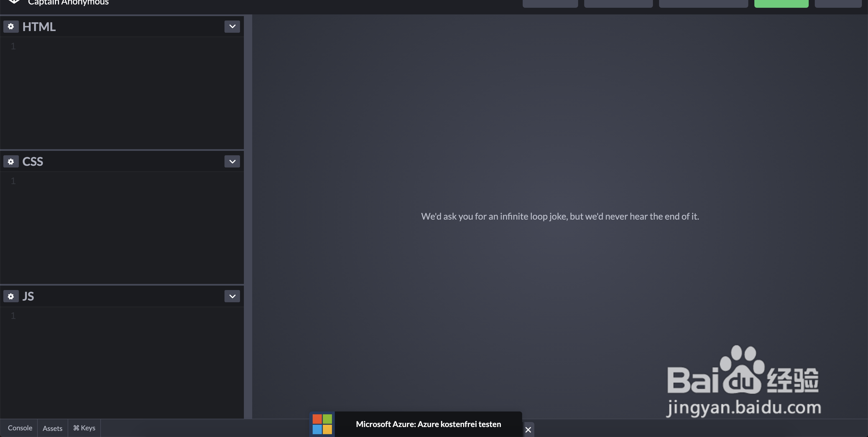The height and width of the screenshot is (437, 868).
Task: Open CSS editor settings gear
Action: pyautogui.click(x=11, y=161)
